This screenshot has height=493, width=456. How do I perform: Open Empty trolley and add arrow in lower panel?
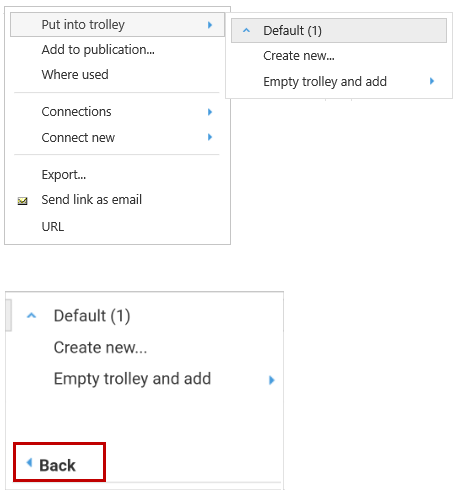click(x=272, y=380)
